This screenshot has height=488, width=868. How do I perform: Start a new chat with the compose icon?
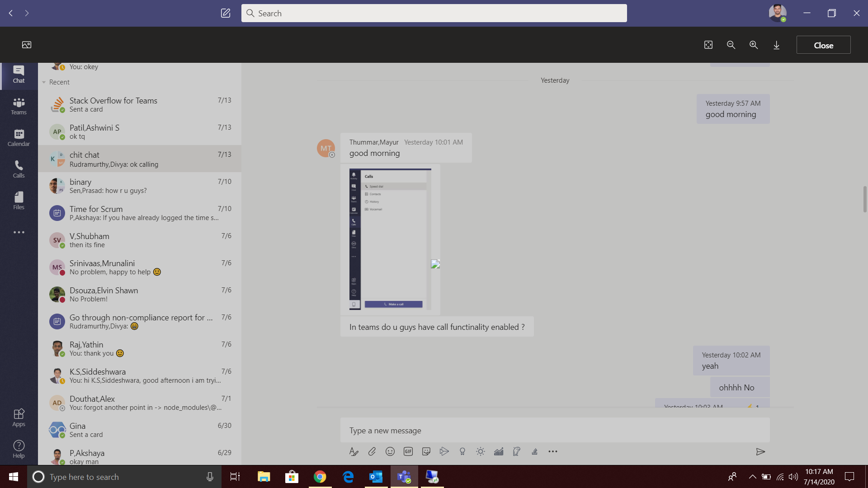[x=225, y=13]
